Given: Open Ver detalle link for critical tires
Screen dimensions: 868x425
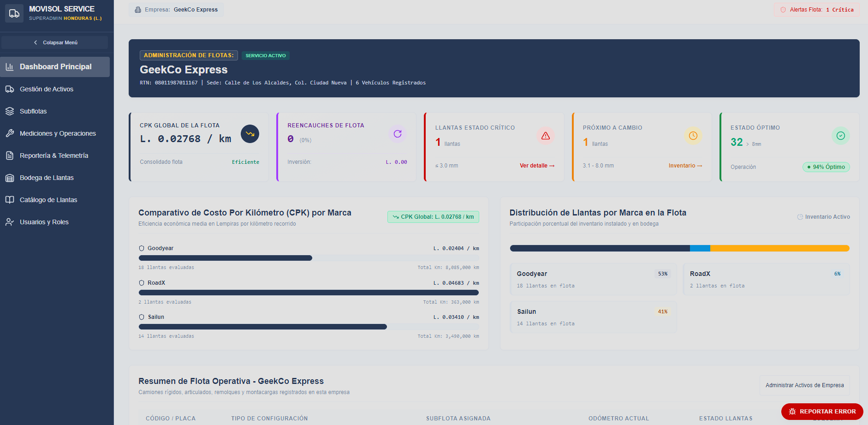Looking at the screenshot, I should point(537,166).
